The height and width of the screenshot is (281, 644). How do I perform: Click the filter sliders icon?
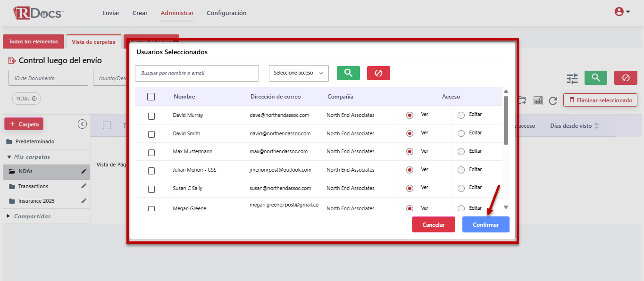[572, 78]
